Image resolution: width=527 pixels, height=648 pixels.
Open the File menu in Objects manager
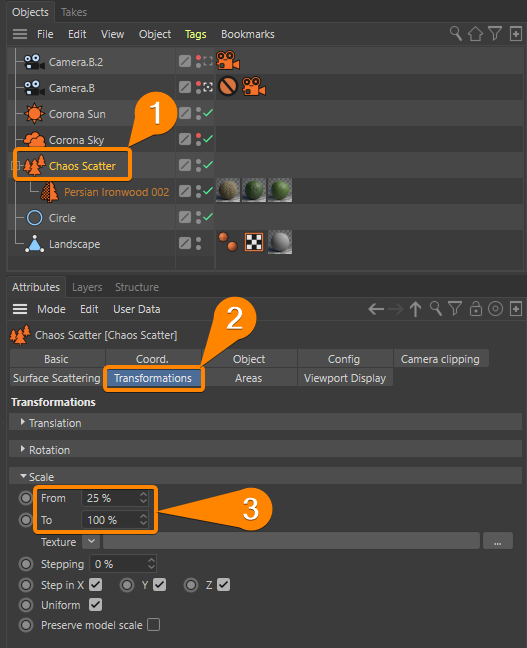point(45,34)
